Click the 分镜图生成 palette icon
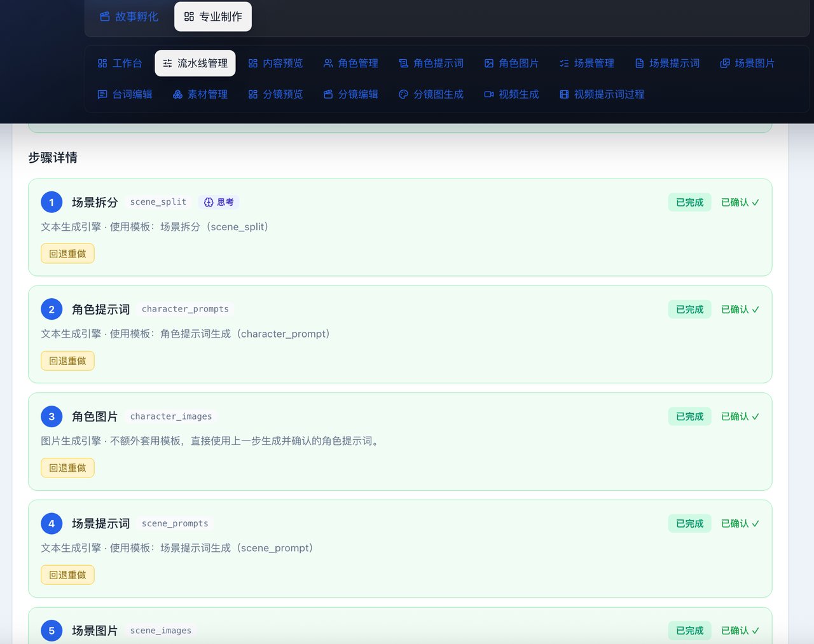This screenshot has width=814, height=644. point(403,94)
